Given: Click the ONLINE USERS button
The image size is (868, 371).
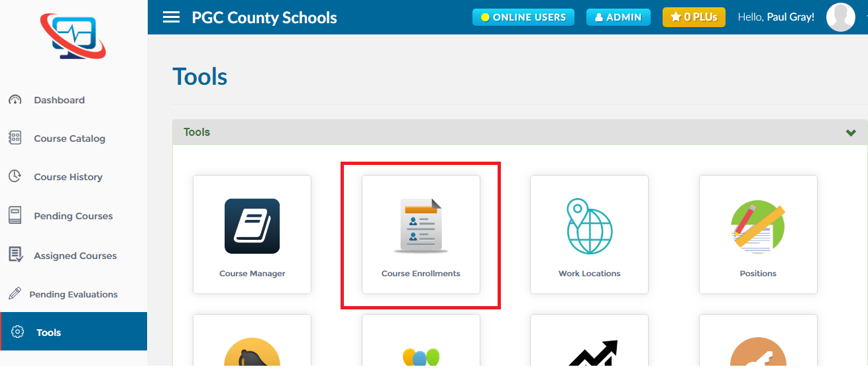Looking at the screenshot, I should point(523,17).
